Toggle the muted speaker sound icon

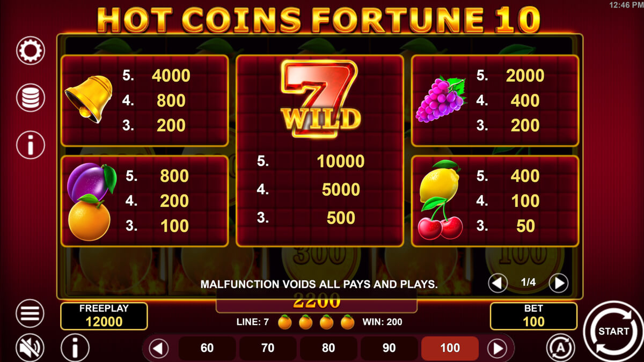click(x=30, y=348)
